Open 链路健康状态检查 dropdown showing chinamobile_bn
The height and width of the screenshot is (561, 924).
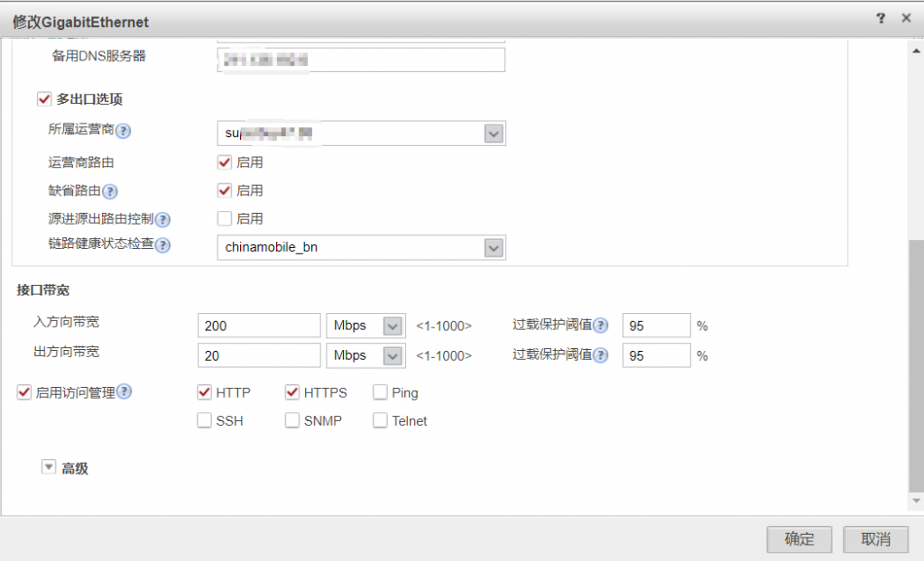pos(494,247)
